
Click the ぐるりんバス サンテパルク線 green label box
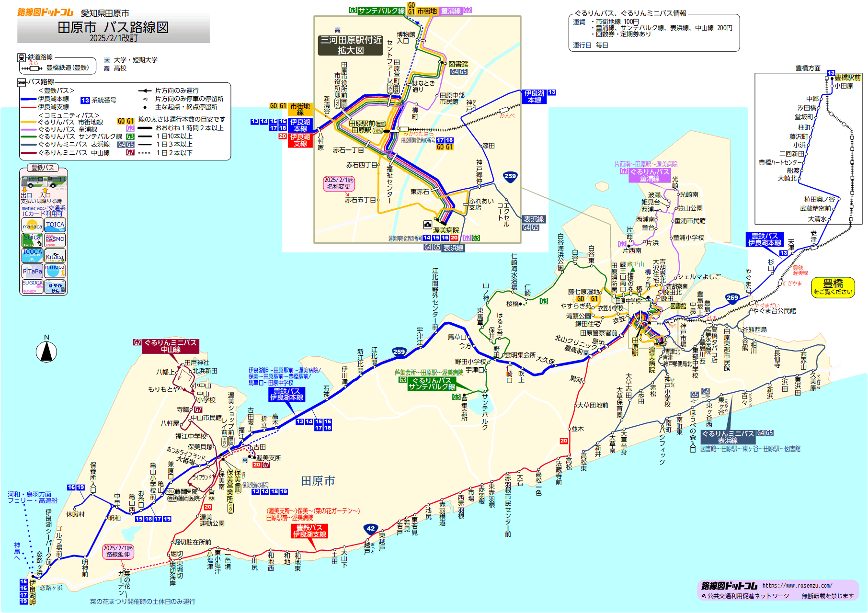coord(432,384)
